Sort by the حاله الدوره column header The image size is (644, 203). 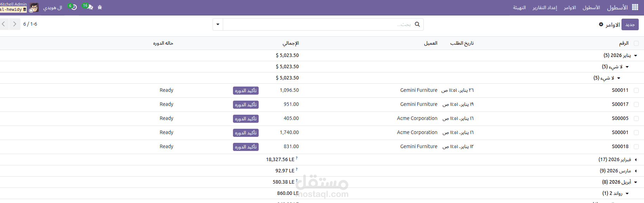point(163,43)
